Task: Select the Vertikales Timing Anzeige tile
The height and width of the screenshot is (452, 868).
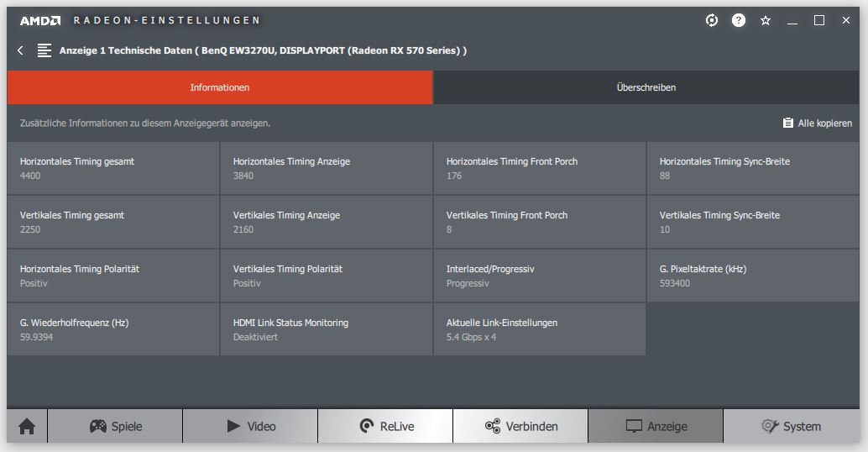Action: [x=326, y=222]
